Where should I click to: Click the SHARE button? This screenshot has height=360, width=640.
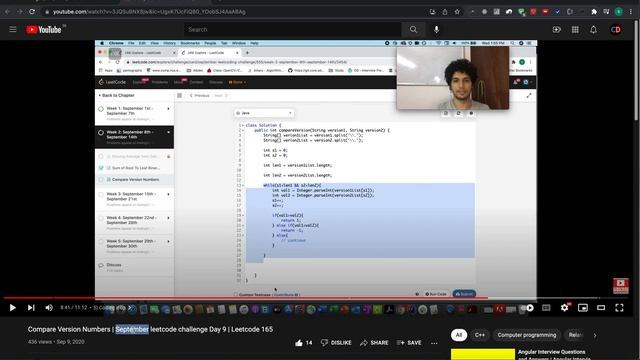point(374,343)
